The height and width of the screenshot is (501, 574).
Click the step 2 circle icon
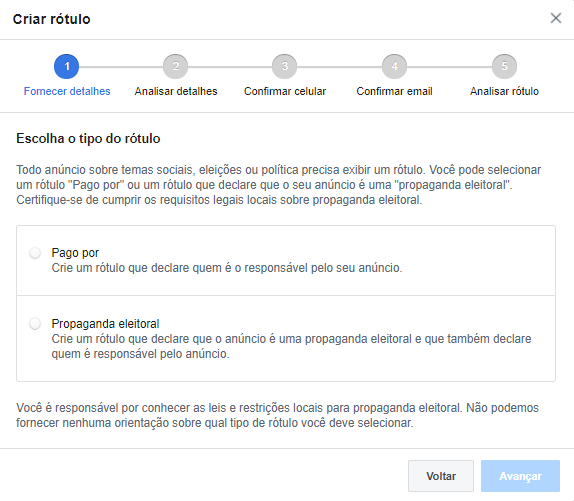coord(176,66)
